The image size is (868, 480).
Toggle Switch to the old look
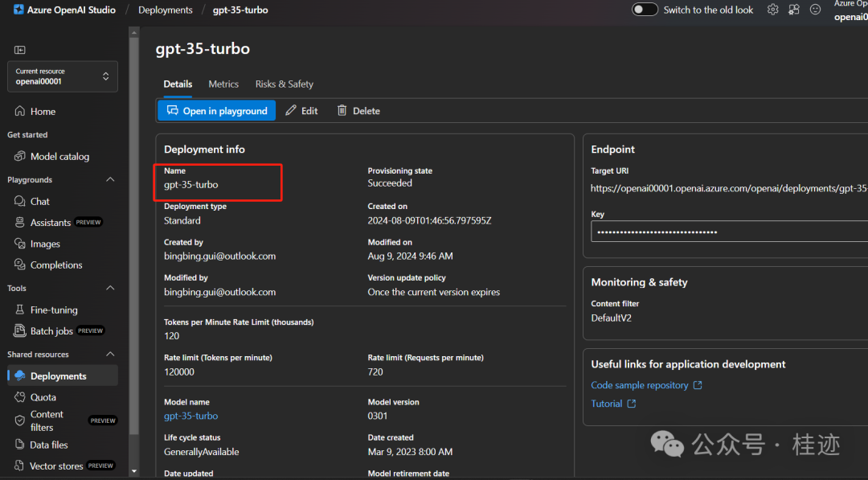point(645,10)
